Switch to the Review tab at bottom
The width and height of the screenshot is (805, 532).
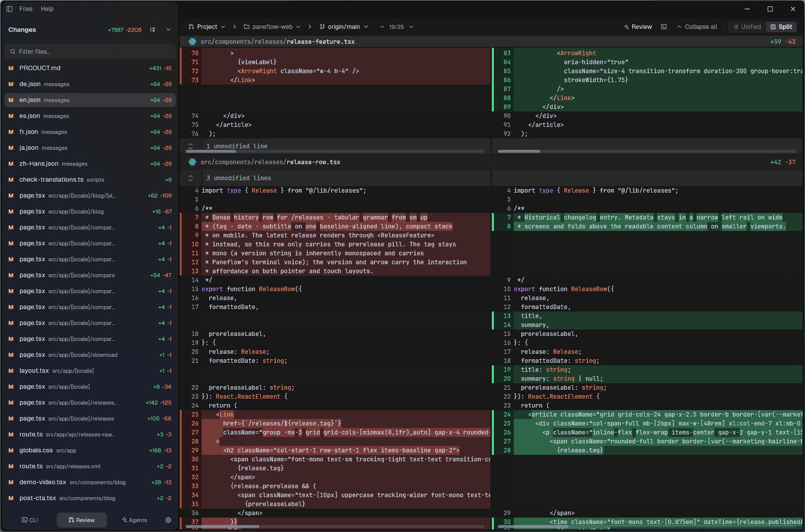(82, 520)
